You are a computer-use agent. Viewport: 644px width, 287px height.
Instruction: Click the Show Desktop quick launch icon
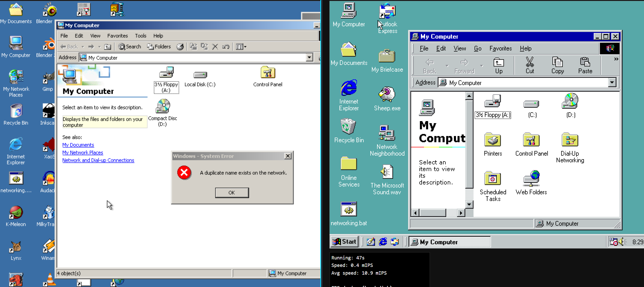point(371,242)
